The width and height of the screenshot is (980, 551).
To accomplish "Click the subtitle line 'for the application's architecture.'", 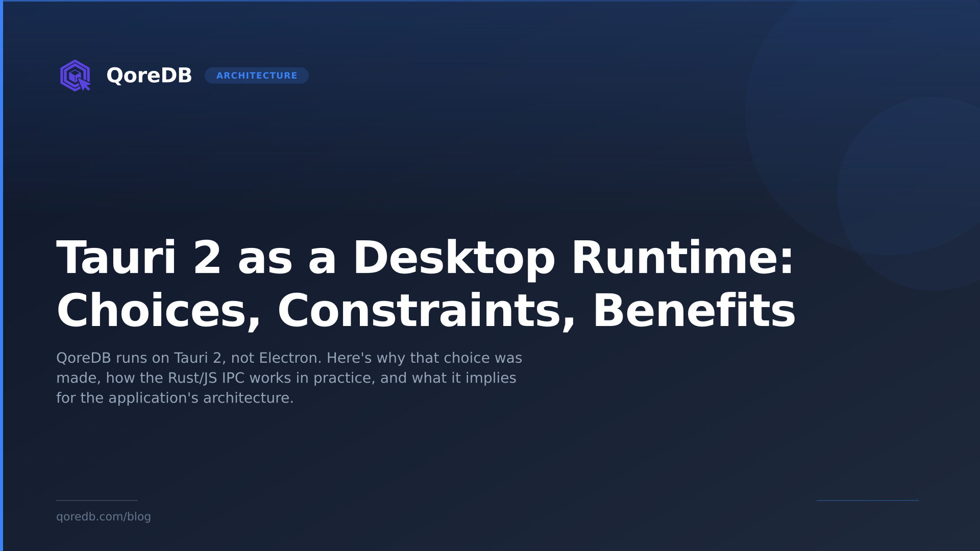I will pyautogui.click(x=175, y=398).
